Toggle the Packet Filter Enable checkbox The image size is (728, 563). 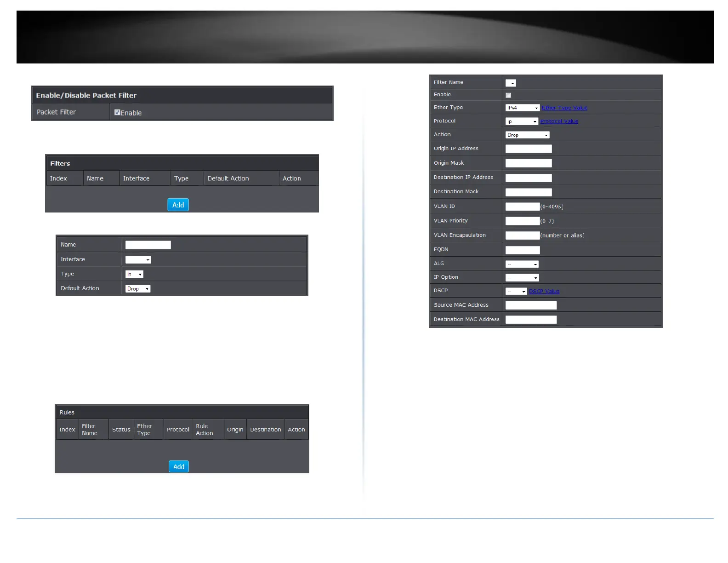point(117,112)
